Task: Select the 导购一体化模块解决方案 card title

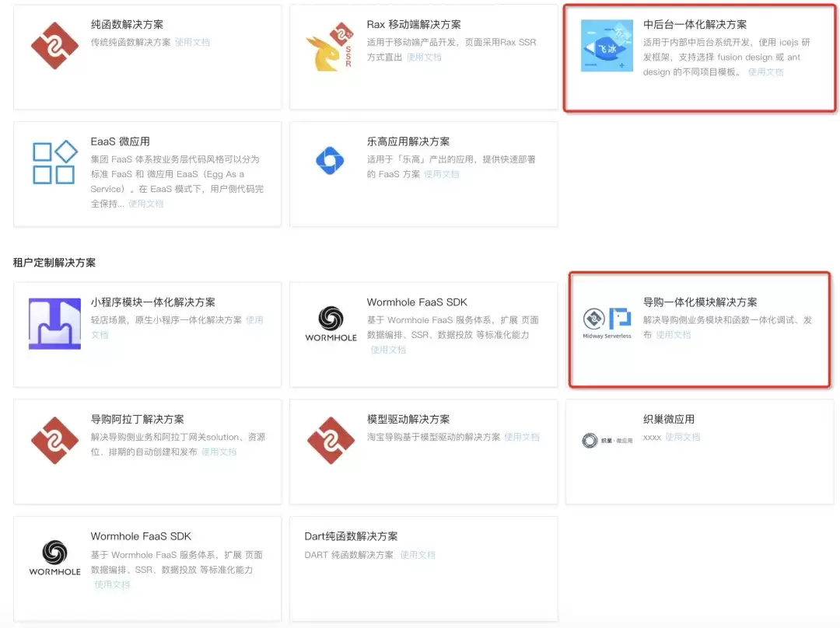Action: (x=700, y=302)
